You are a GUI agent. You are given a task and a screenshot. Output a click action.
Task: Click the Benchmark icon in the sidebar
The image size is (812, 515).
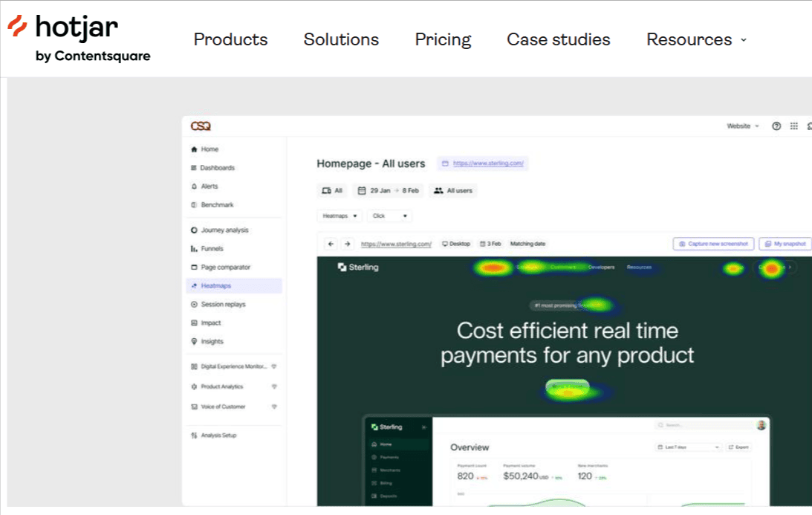point(194,205)
